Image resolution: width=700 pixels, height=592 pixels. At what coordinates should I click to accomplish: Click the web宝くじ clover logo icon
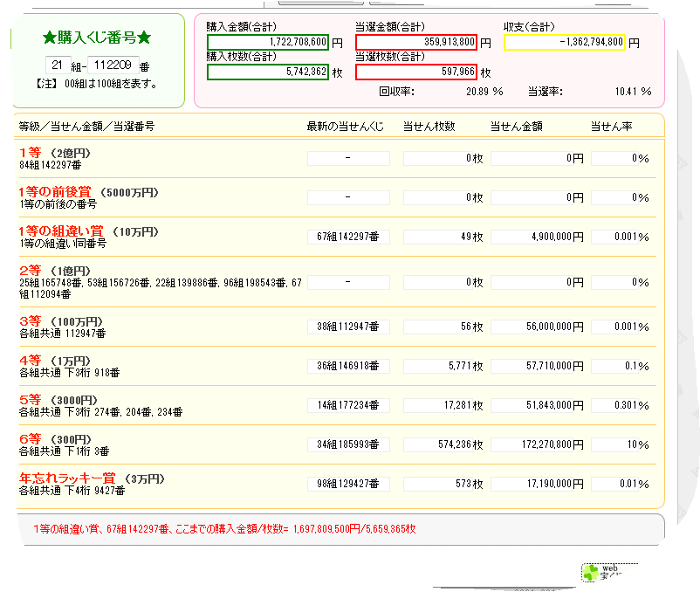[590, 573]
